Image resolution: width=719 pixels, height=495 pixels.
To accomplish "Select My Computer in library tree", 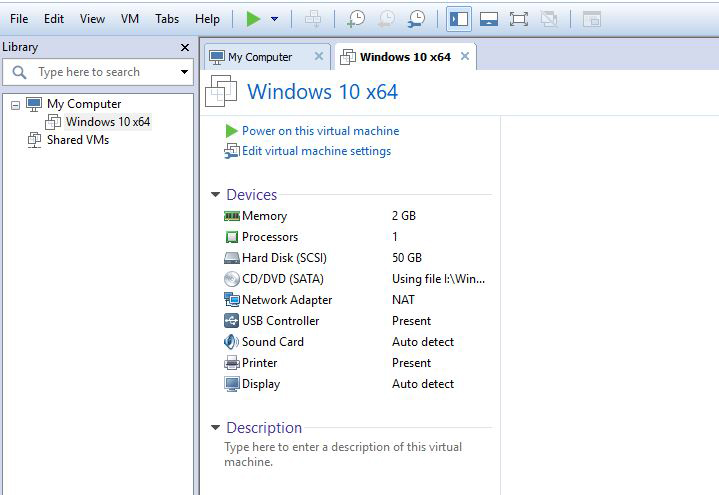I will coord(84,104).
